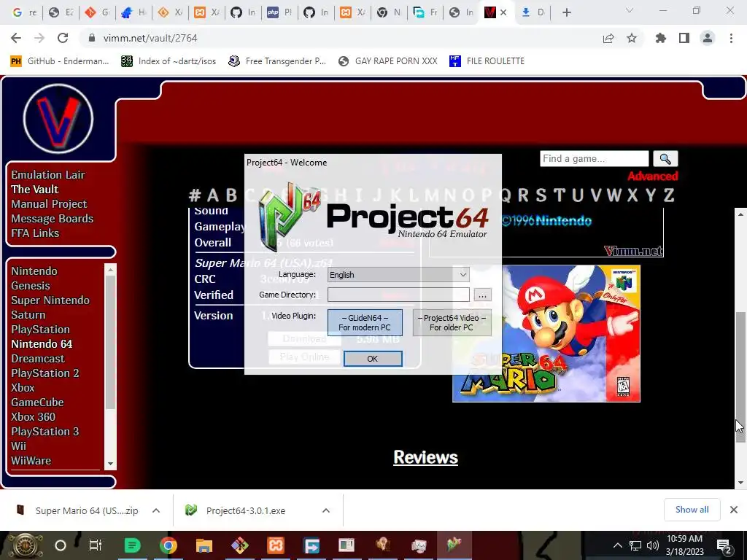The height and width of the screenshot is (560, 747).
Task: Switch to the Project64 taskbar icon
Action: point(454,545)
